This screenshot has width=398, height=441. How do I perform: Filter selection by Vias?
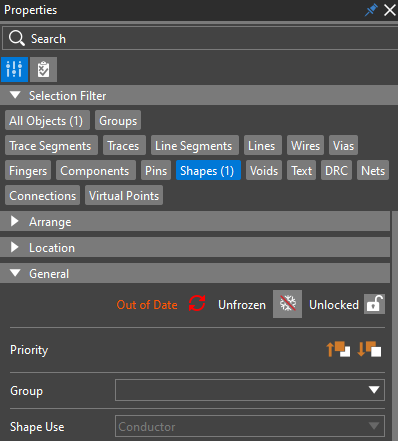(x=343, y=145)
